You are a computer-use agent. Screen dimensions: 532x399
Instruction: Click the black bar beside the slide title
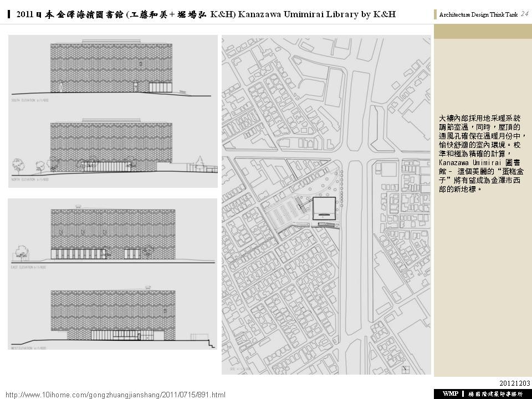tap(9, 14)
